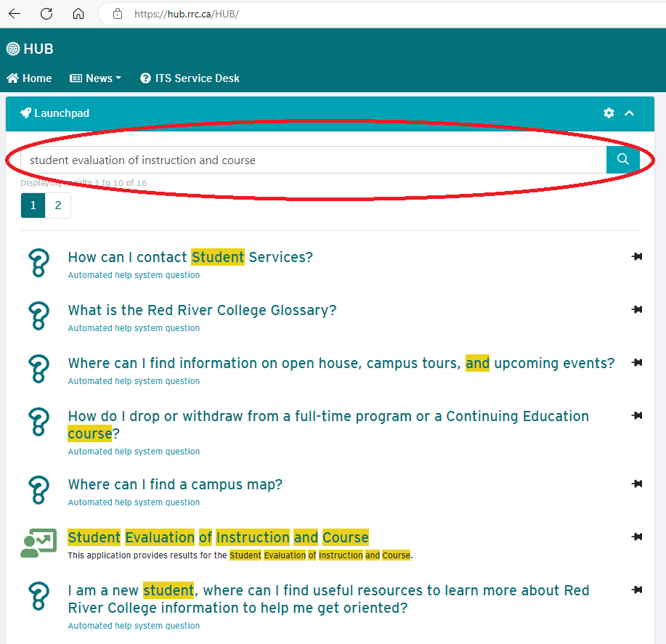Go to results page 2
The image size is (666, 644).
[x=58, y=205]
